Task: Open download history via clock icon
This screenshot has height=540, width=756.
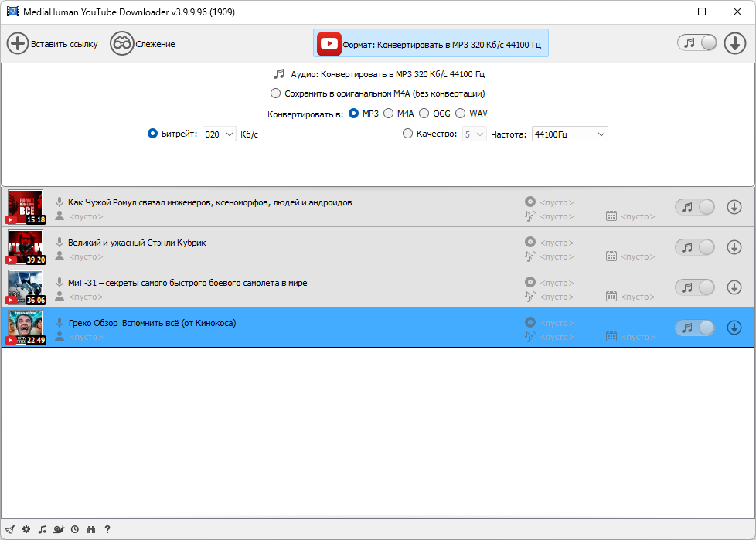Action: pos(75,529)
